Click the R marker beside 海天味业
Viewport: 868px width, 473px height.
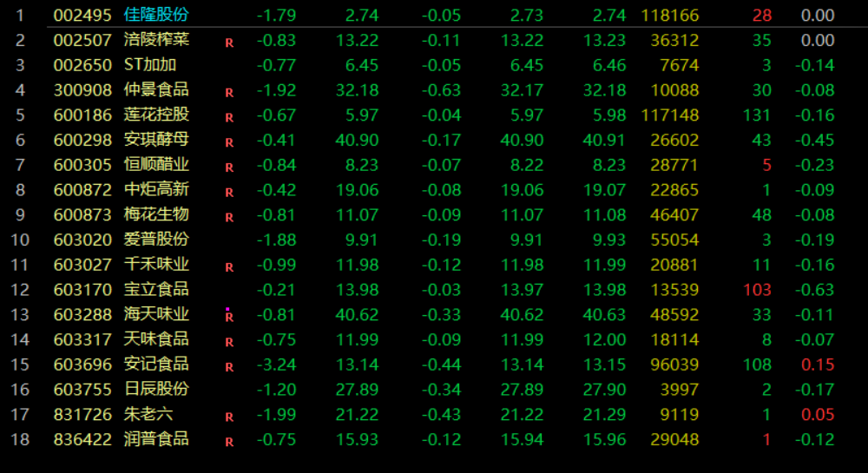229,317
